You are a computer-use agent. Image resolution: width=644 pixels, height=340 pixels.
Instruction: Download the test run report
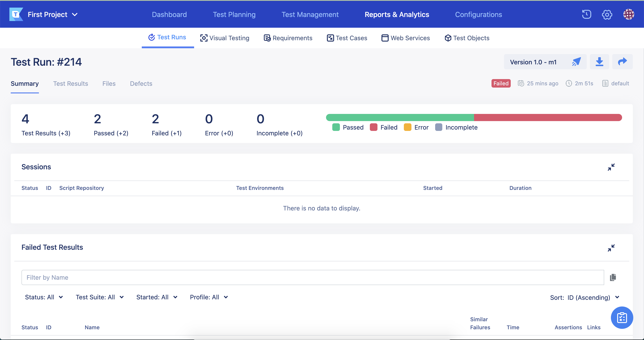pyautogui.click(x=599, y=62)
